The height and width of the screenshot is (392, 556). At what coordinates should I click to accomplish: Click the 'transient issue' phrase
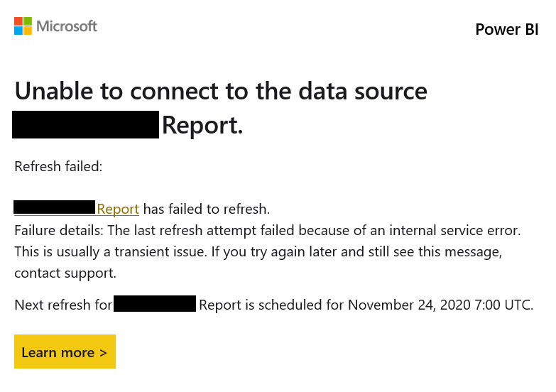tap(160, 252)
